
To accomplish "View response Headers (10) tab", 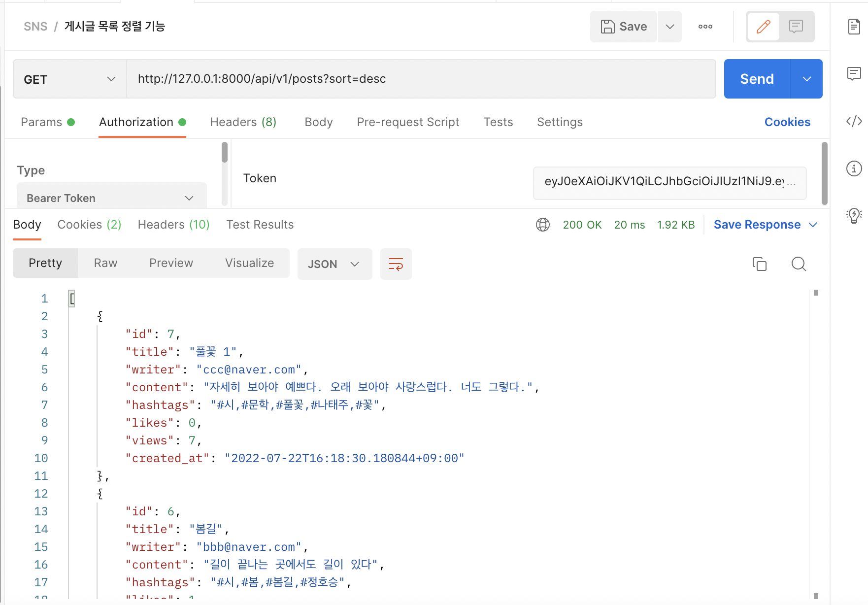I will pos(173,225).
